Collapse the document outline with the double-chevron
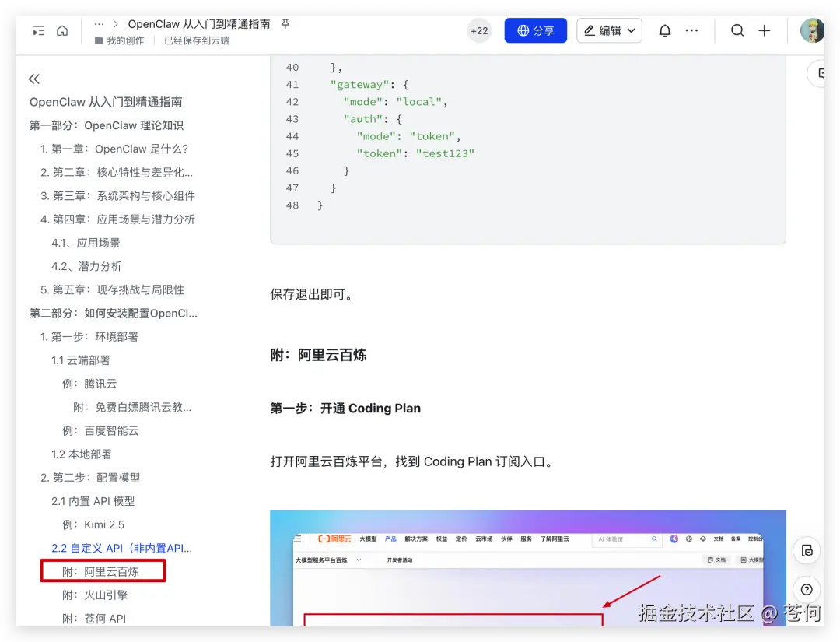The width and height of the screenshot is (840, 642). click(x=33, y=79)
